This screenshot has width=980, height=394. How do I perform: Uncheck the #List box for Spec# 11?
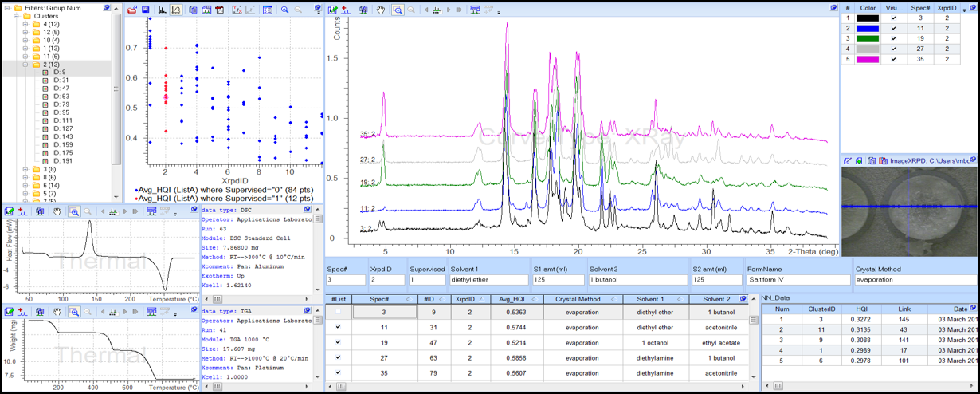[x=339, y=327]
